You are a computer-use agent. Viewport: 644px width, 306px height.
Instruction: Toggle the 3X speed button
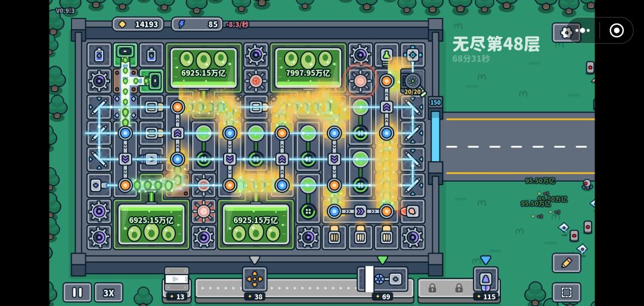pyautogui.click(x=109, y=292)
